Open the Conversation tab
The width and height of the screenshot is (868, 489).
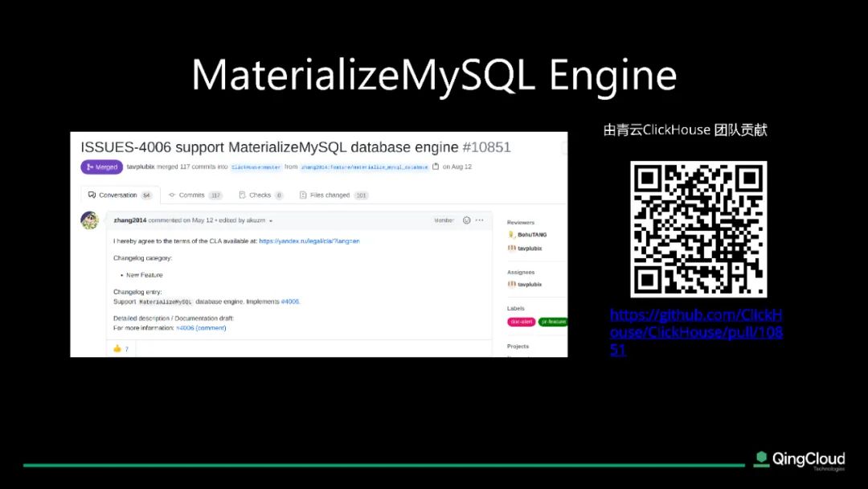(x=120, y=195)
